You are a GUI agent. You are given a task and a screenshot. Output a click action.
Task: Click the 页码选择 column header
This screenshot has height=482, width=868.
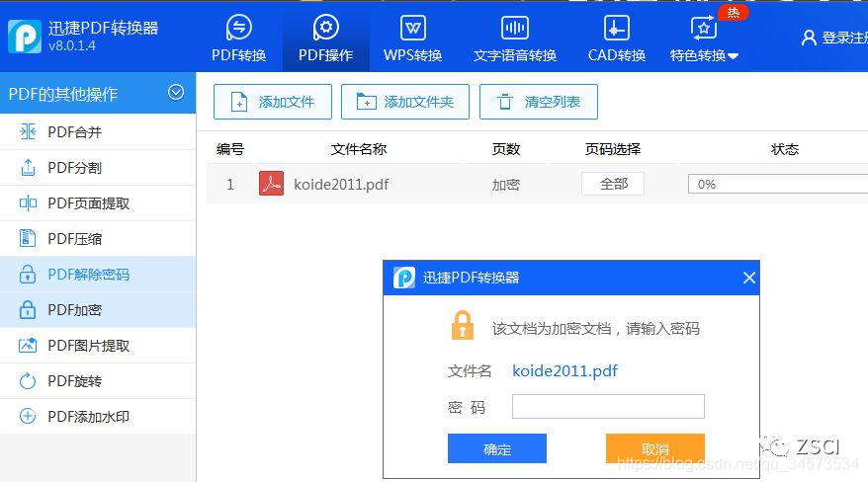click(613, 149)
